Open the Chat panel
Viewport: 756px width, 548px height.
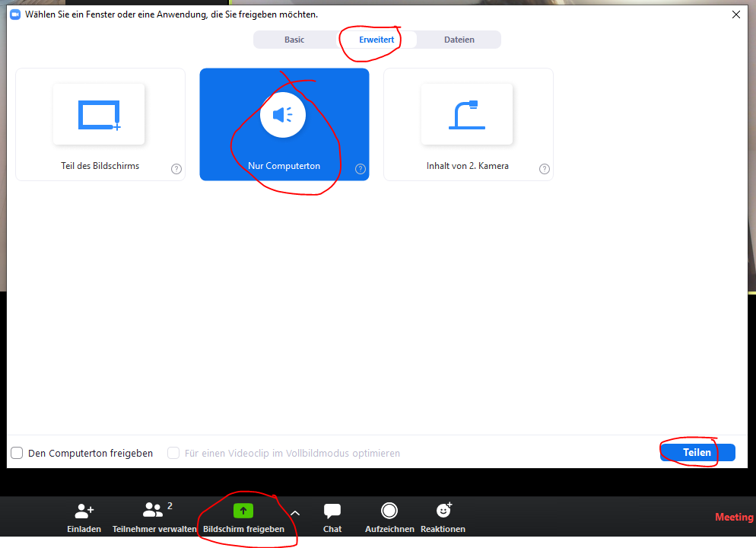point(332,518)
